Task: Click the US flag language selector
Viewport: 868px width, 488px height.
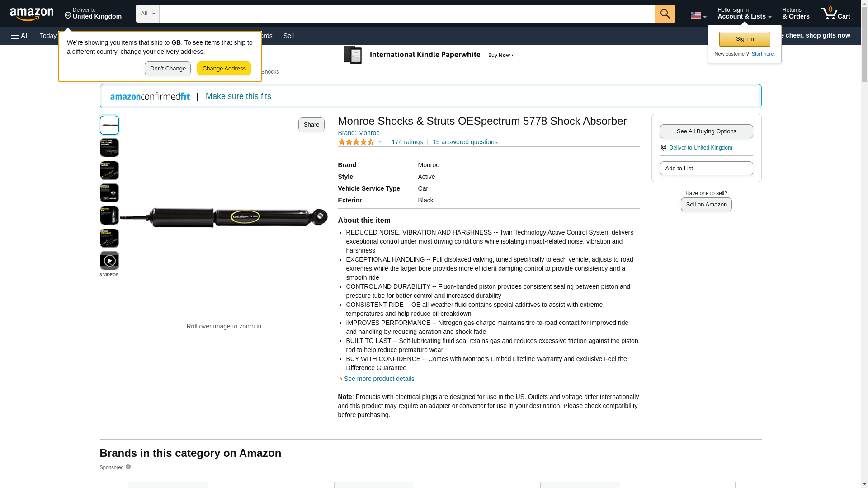Action: [698, 15]
